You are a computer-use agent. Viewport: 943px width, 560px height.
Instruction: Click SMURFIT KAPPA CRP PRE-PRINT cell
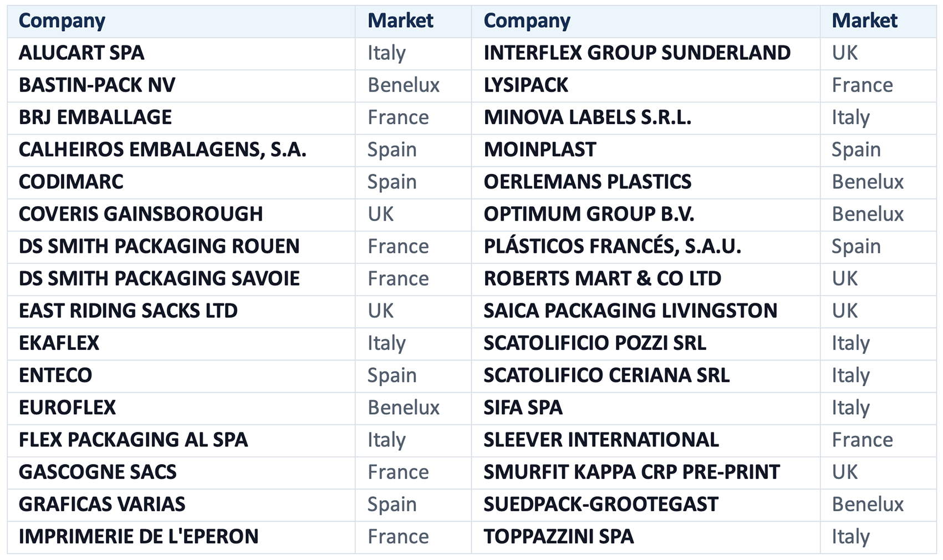click(645, 472)
